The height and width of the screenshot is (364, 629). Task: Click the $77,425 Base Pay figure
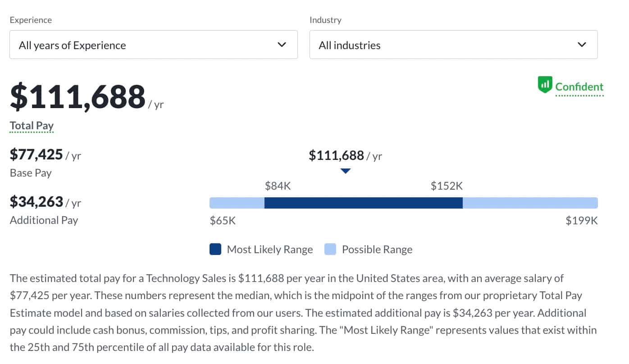click(36, 155)
